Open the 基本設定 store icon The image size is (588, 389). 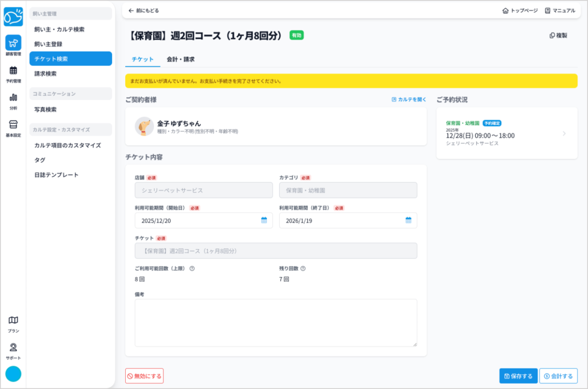pyautogui.click(x=13, y=126)
